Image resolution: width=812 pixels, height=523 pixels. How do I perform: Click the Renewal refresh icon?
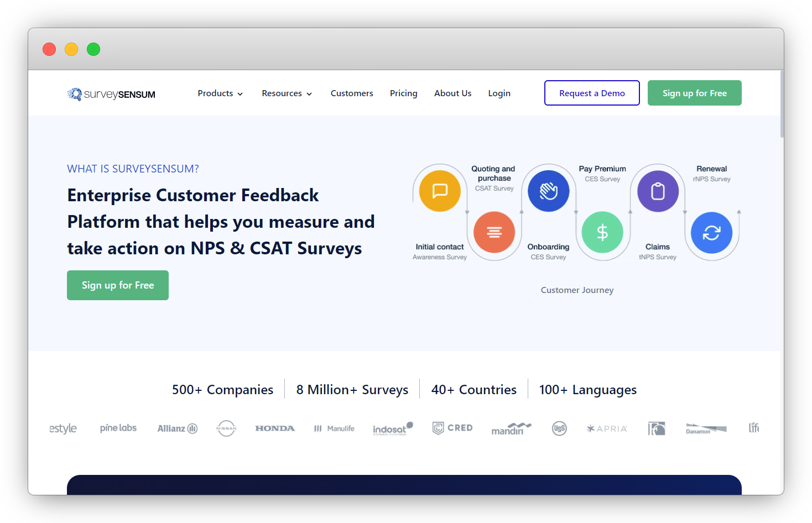[712, 233]
